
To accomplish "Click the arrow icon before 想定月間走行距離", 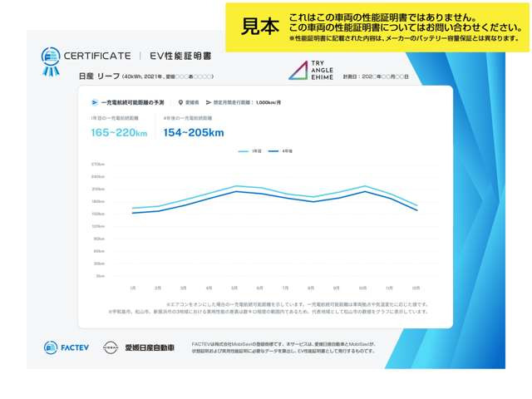I will [x=207, y=102].
